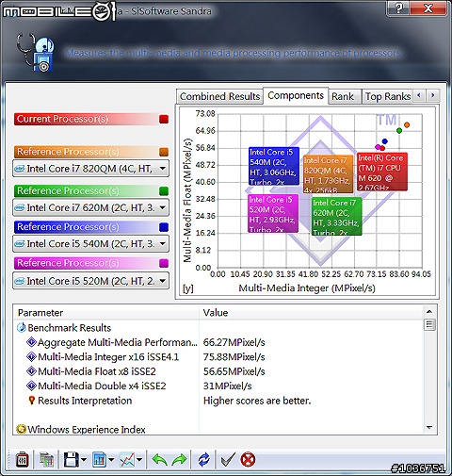Close the SiSoftware Sandra window
The height and width of the screenshot is (476, 452).
428,8
